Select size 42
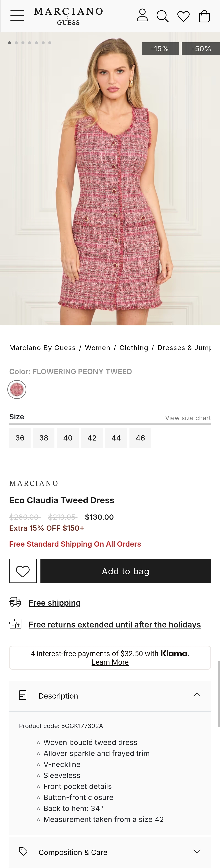Viewport: 220px width, 868px height. click(x=92, y=438)
